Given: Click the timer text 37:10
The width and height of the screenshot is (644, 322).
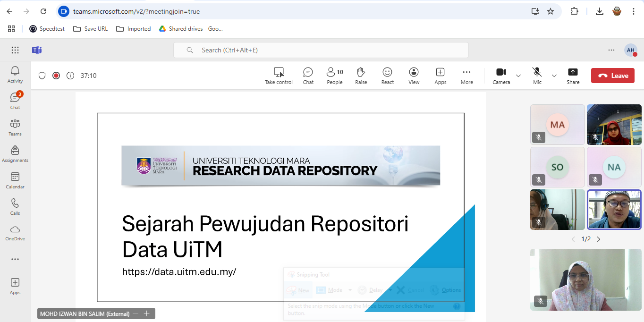Looking at the screenshot, I should pyautogui.click(x=89, y=76).
